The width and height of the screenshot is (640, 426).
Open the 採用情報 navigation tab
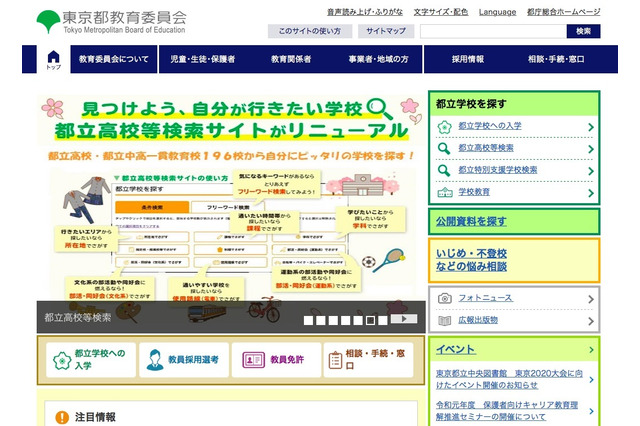click(467, 60)
